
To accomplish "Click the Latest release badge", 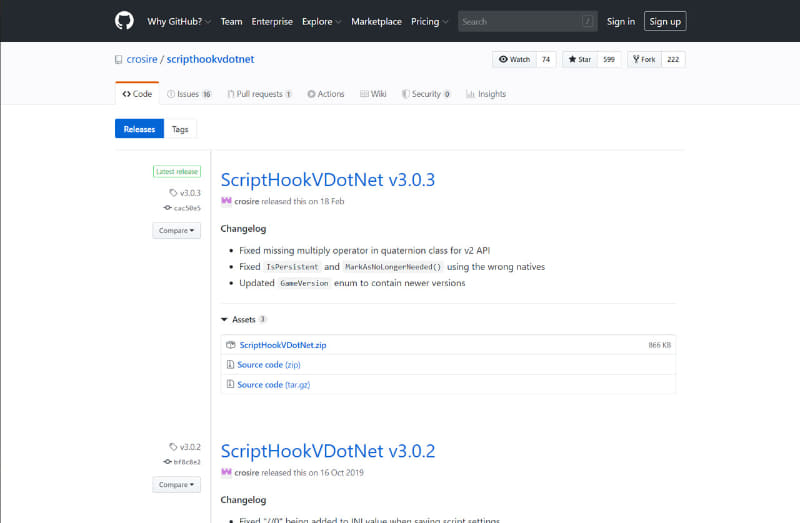I will (177, 171).
